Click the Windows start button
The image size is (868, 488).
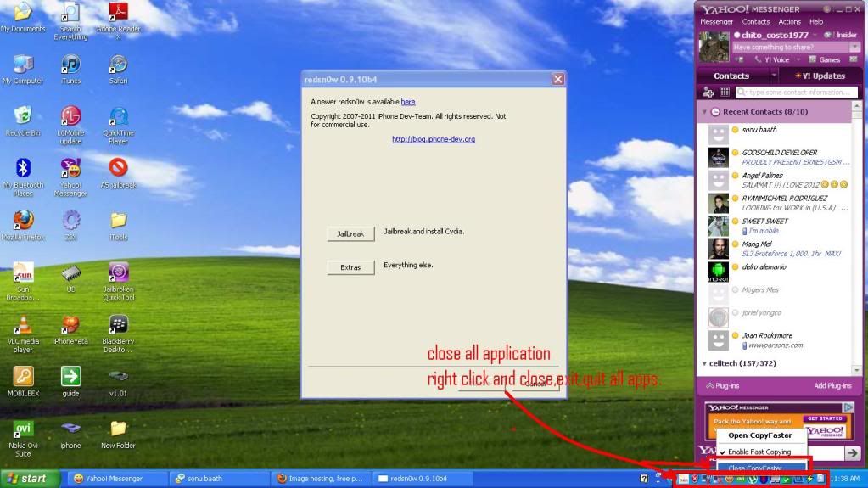click(x=29, y=479)
